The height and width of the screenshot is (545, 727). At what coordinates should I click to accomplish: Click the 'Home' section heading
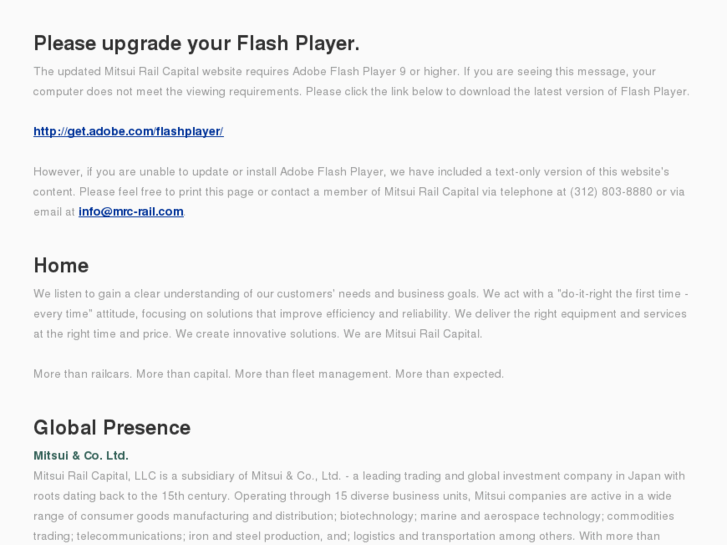(61, 265)
